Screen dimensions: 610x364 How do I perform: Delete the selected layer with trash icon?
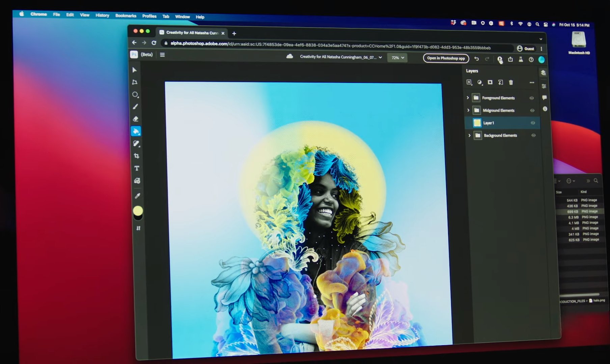(x=511, y=83)
